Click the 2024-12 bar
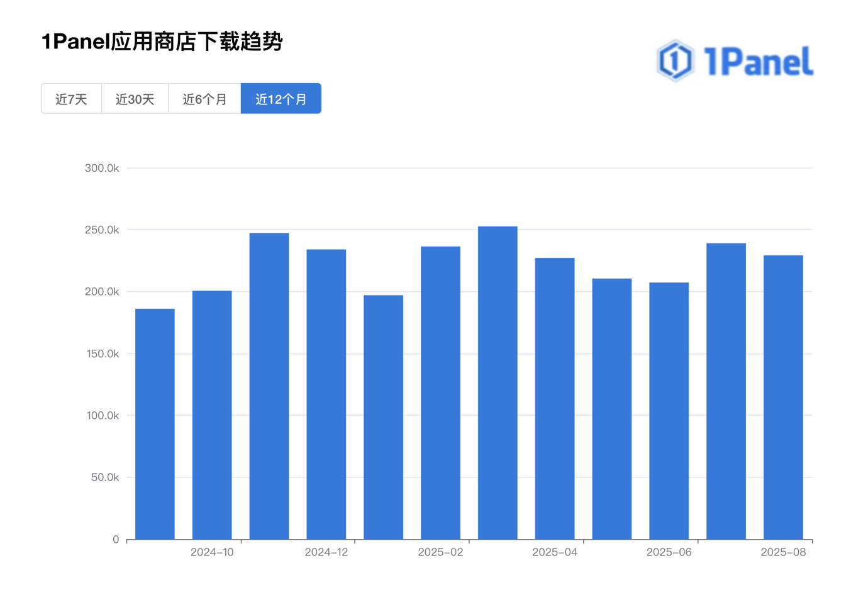 326,394
